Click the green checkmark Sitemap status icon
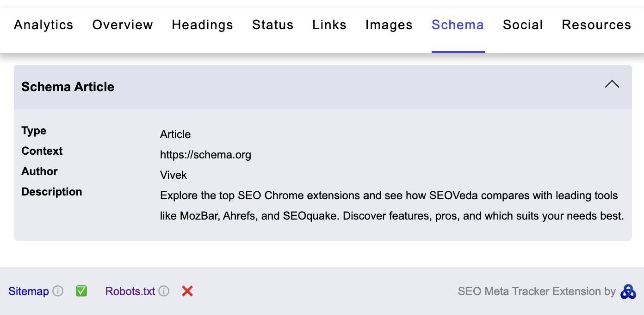This screenshot has height=315, width=644. [81, 291]
